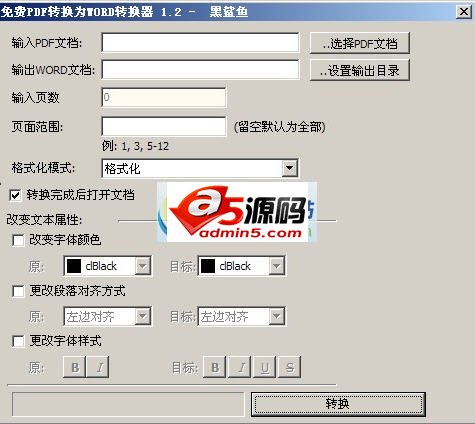Toggle target Italic style button

coord(240,367)
